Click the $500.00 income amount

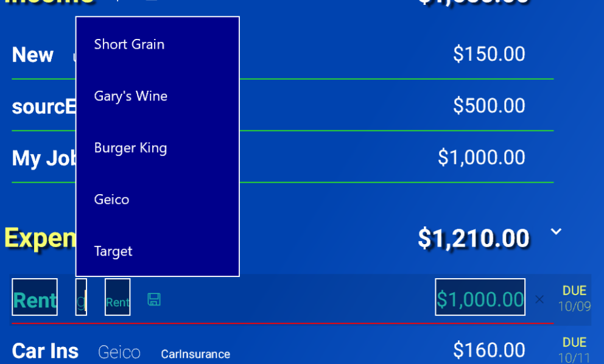[489, 105]
